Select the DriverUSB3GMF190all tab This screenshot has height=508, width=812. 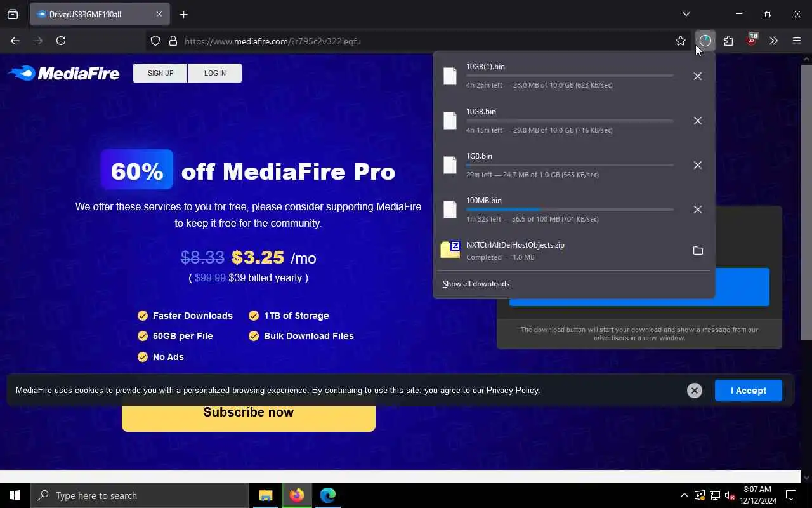[x=100, y=14]
